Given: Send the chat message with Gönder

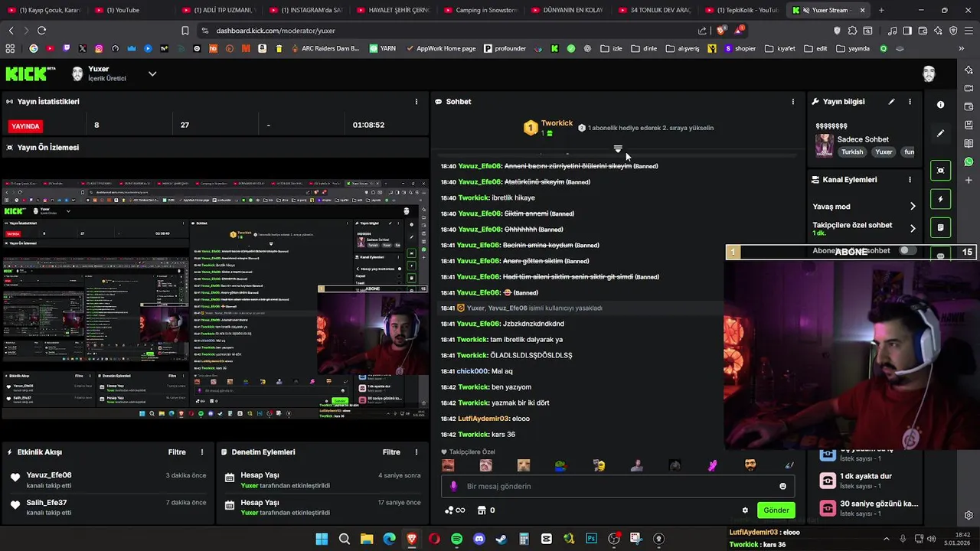Looking at the screenshot, I should (776, 510).
